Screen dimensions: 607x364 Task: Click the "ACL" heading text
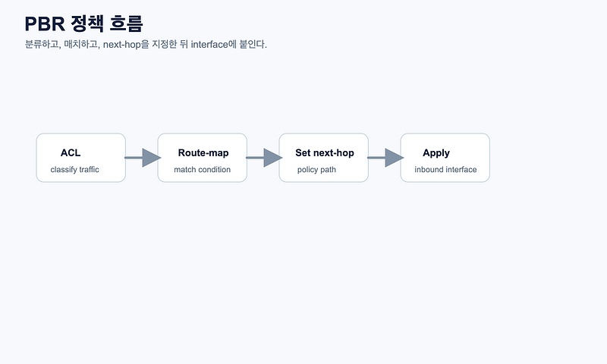tap(71, 152)
